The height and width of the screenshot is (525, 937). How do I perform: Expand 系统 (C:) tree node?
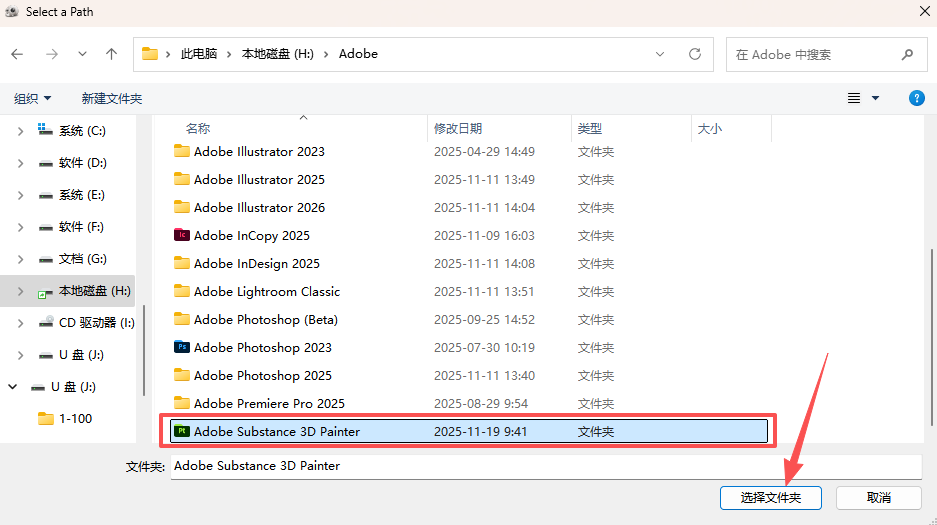pyautogui.click(x=20, y=131)
